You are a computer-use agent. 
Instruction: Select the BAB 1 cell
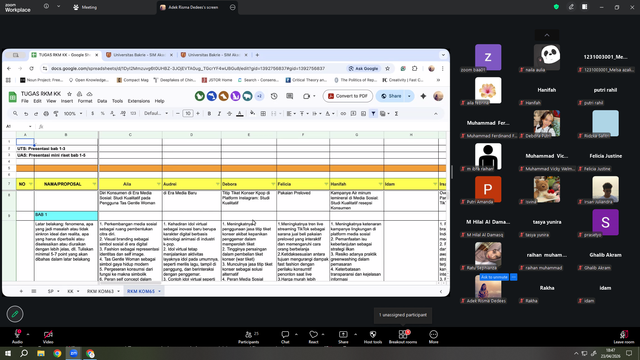pyautogui.click(x=66, y=215)
